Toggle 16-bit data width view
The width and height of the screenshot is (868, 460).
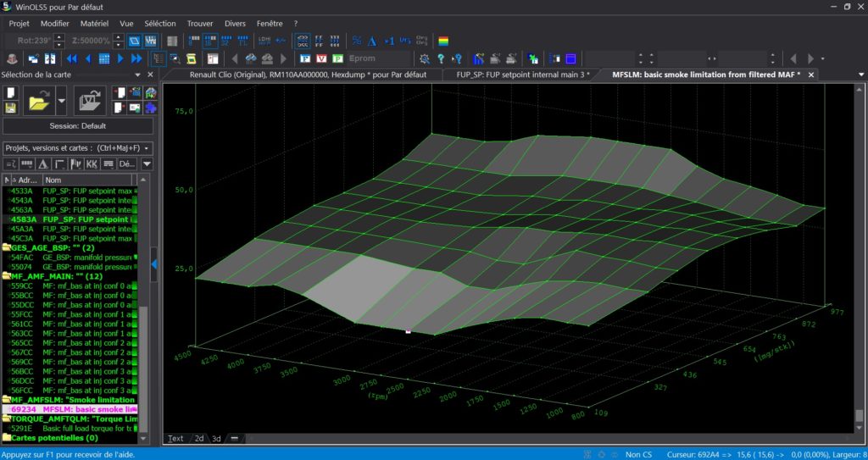click(x=210, y=41)
